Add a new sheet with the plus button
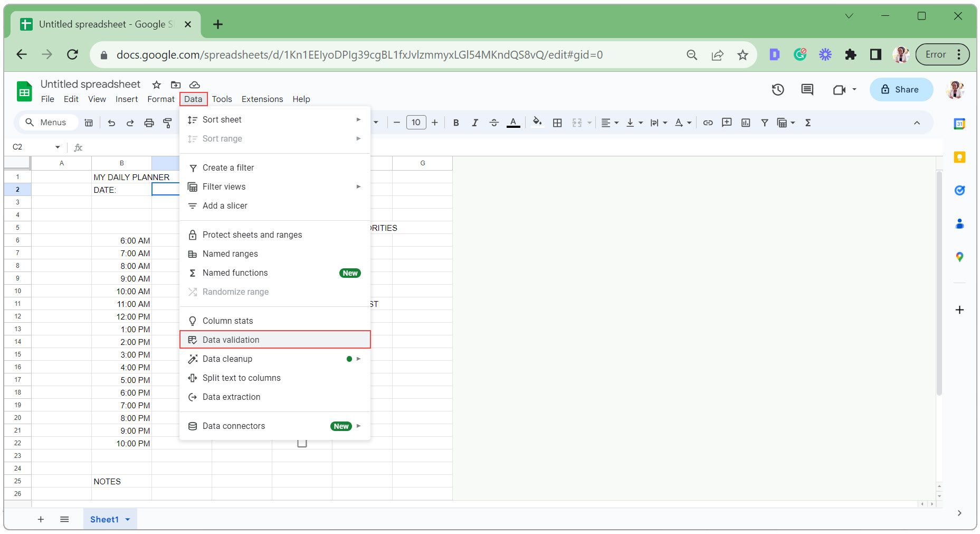Image resolution: width=980 pixels, height=534 pixels. pyautogui.click(x=41, y=519)
